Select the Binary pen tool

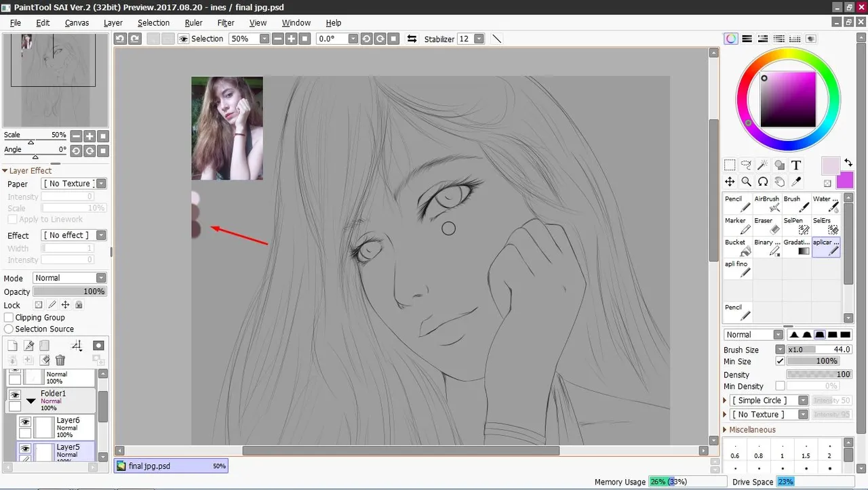(x=767, y=247)
